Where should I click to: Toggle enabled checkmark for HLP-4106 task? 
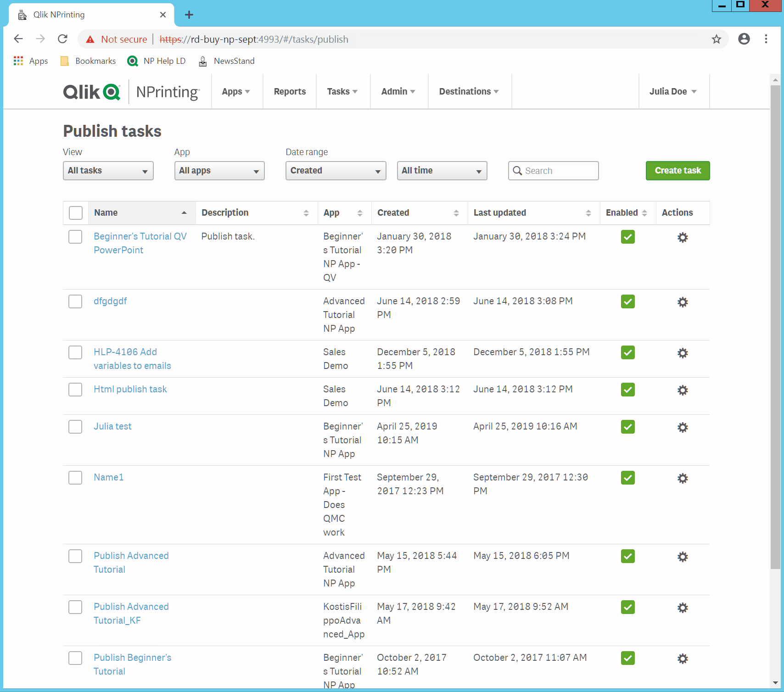pyautogui.click(x=627, y=352)
